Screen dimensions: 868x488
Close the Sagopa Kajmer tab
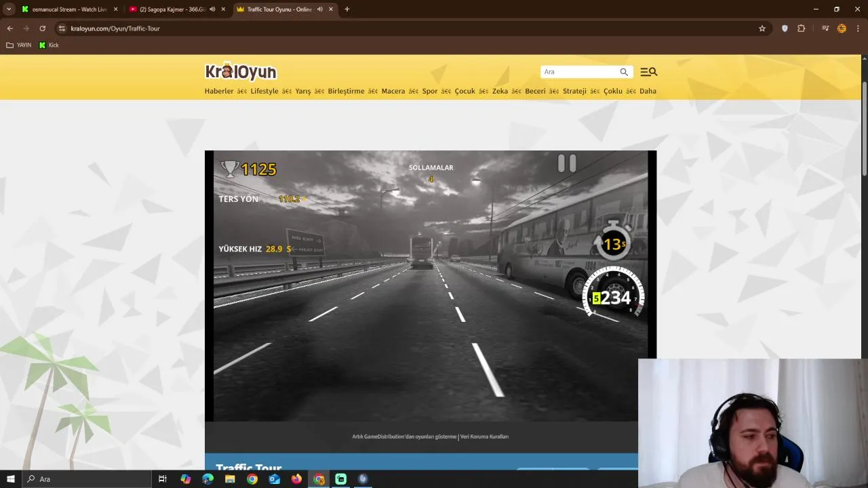coord(223,9)
